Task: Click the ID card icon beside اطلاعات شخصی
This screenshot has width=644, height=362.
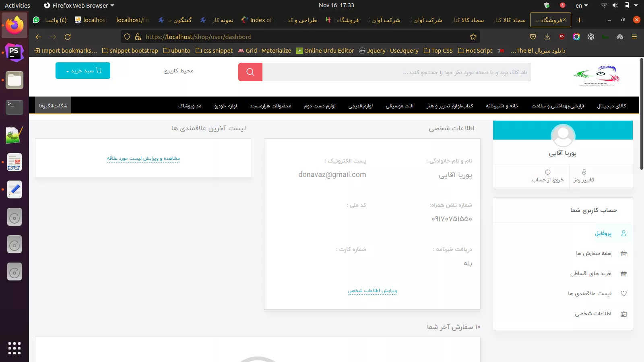Action: tap(623, 314)
